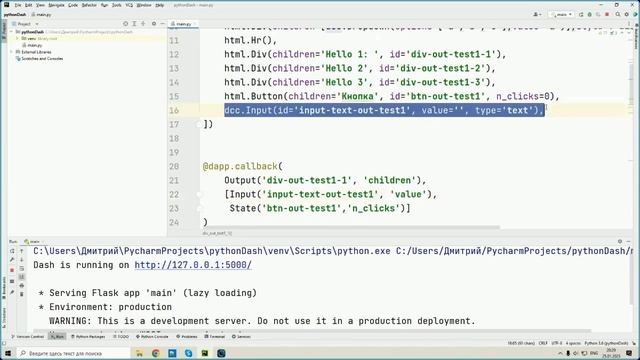
Task: Click ENG language indicator in system tray
Action: click(x=594, y=353)
